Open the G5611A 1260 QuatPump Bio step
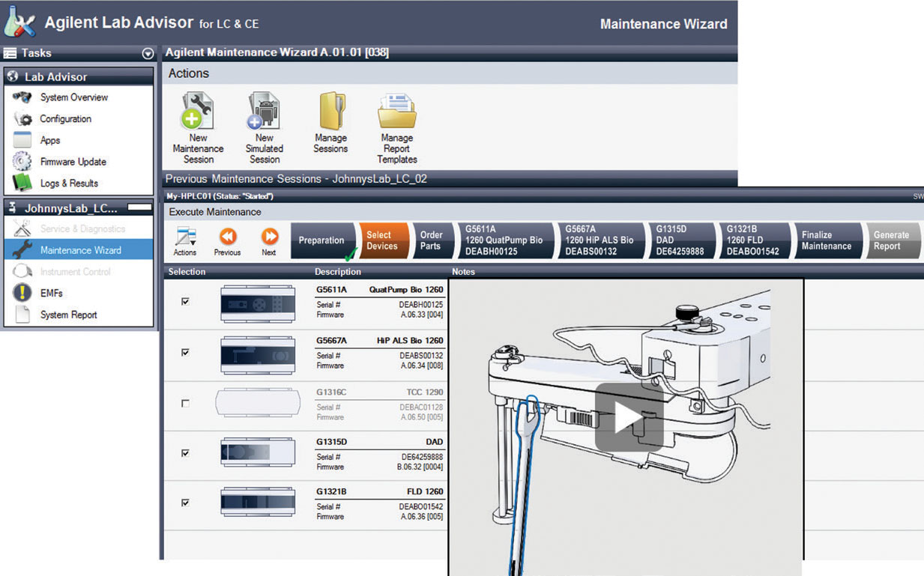 click(x=504, y=240)
